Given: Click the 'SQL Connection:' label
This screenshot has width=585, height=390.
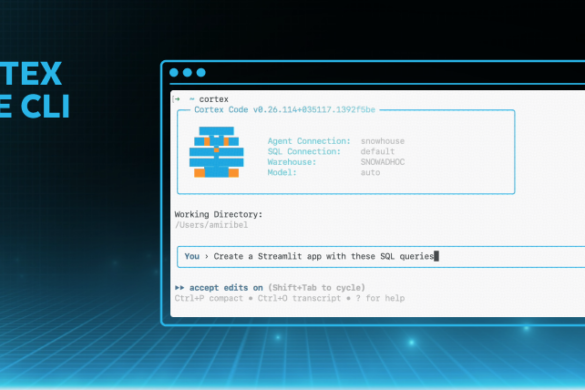Looking at the screenshot, I should click(x=304, y=152).
